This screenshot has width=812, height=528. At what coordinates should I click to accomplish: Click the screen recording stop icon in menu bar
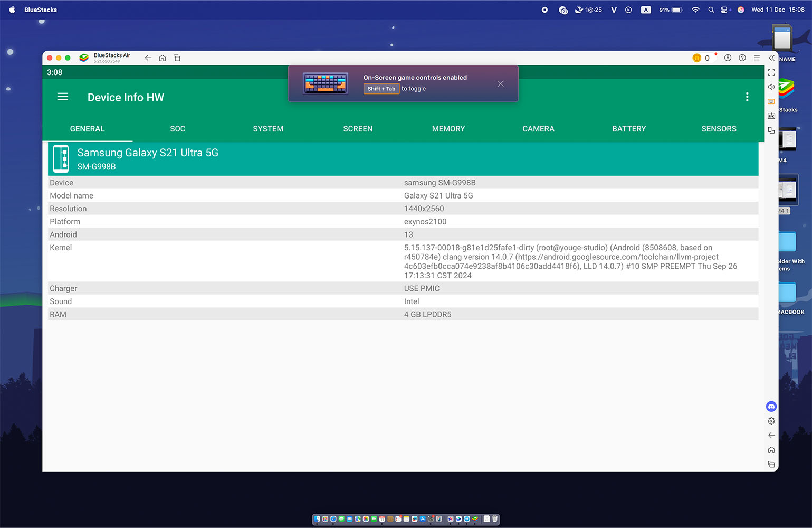(544, 10)
